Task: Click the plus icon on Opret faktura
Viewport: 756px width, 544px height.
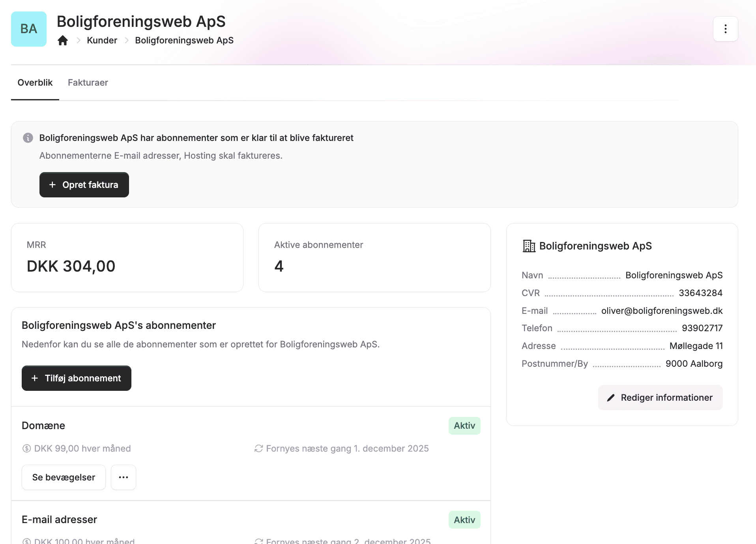Action: [x=52, y=185]
